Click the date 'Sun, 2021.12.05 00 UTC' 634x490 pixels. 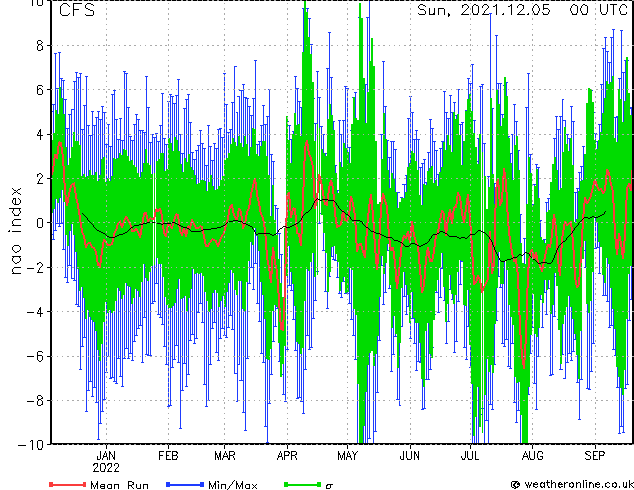point(522,10)
